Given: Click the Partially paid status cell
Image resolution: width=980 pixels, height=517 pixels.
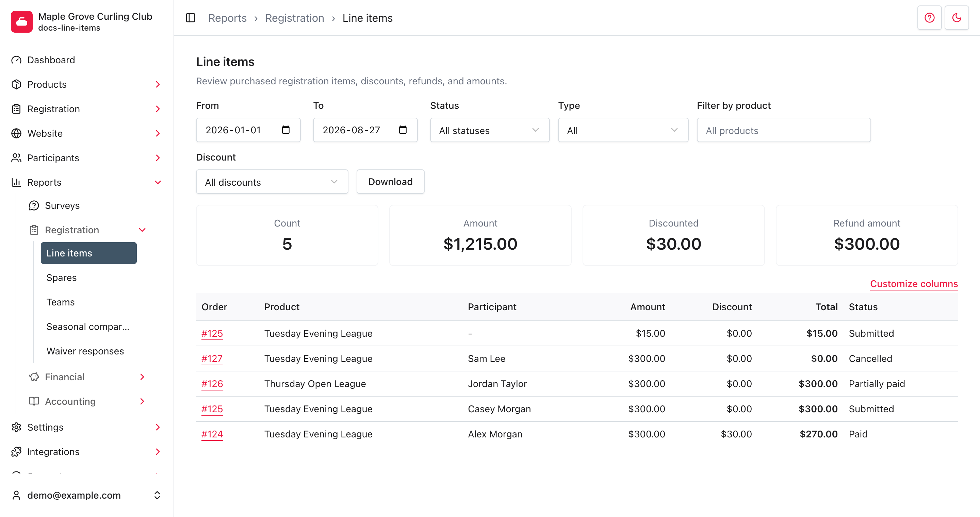Looking at the screenshot, I should 877,384.
